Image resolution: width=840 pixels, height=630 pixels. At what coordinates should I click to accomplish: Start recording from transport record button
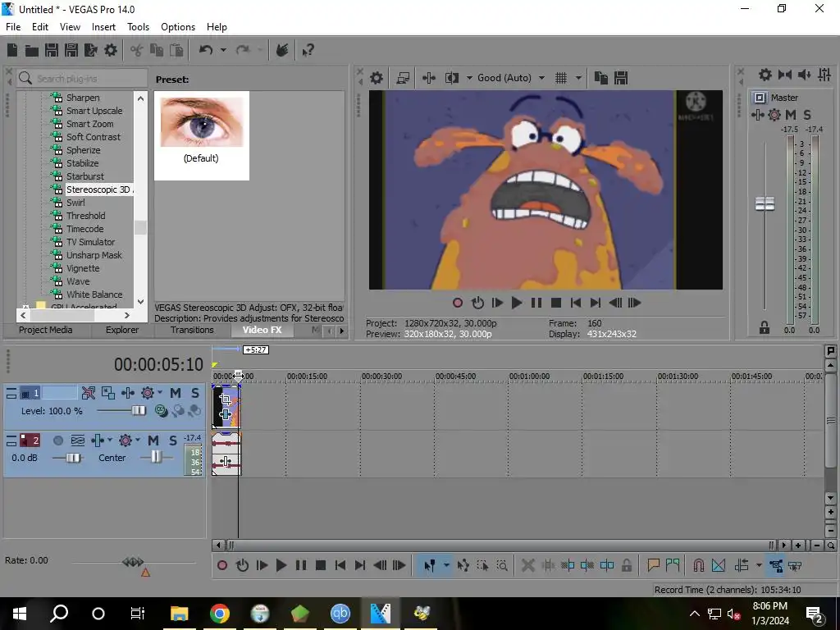click(x=222, y=565)
